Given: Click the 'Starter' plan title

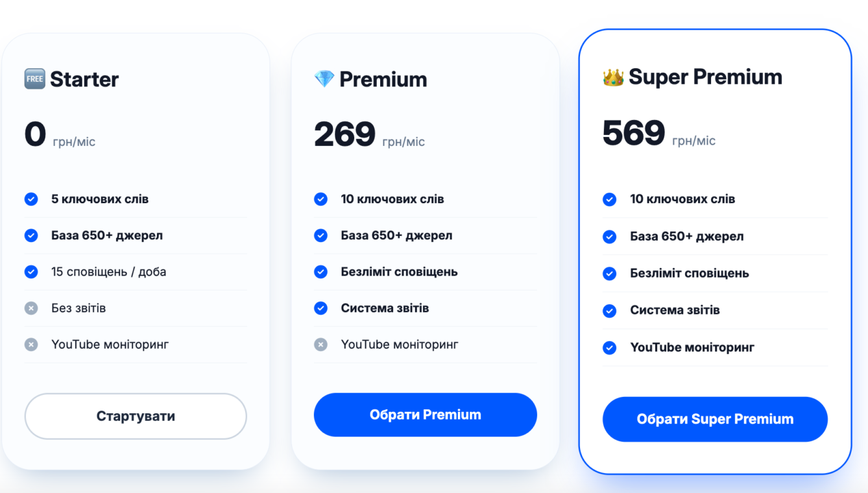Looking at the screenshot, I should point(84,79).
